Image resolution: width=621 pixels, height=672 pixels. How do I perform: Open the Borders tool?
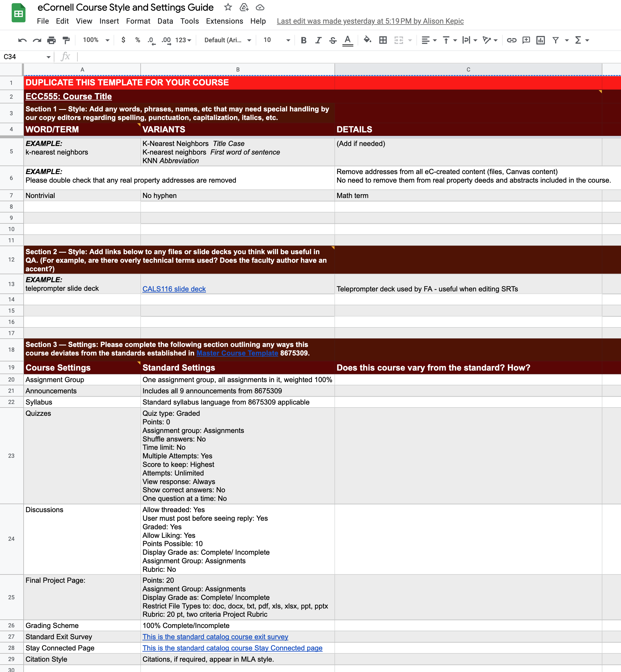pyautogui.click(x=383, y=40)
